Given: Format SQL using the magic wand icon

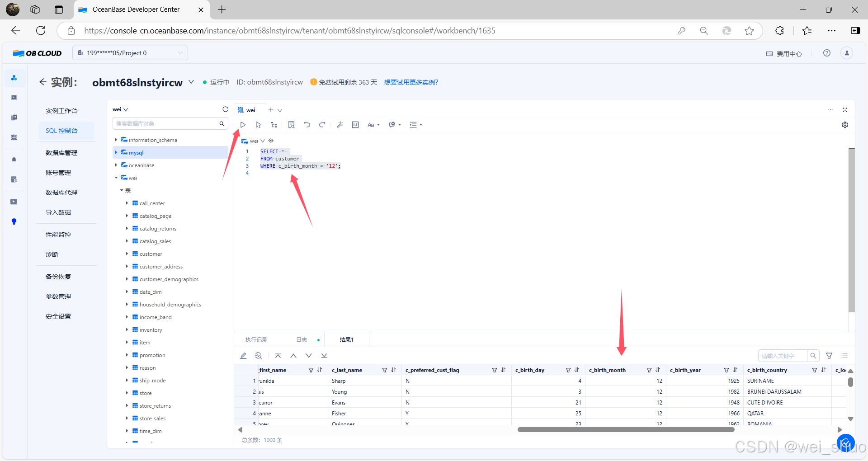Looking at the screenshot, I should (340, 125).
